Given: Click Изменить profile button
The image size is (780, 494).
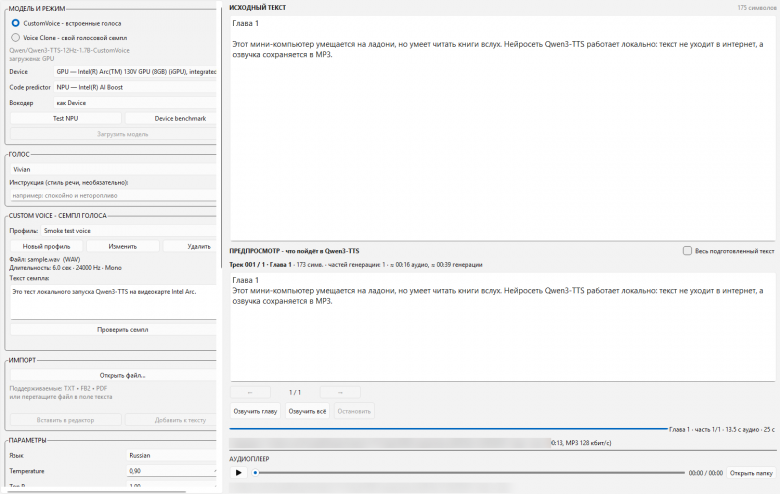Looking at the screenshot, I should 123,246.
